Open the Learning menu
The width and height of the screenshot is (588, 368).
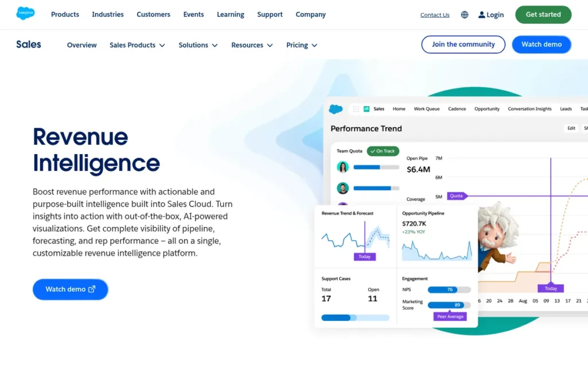(x=230, y=14)
